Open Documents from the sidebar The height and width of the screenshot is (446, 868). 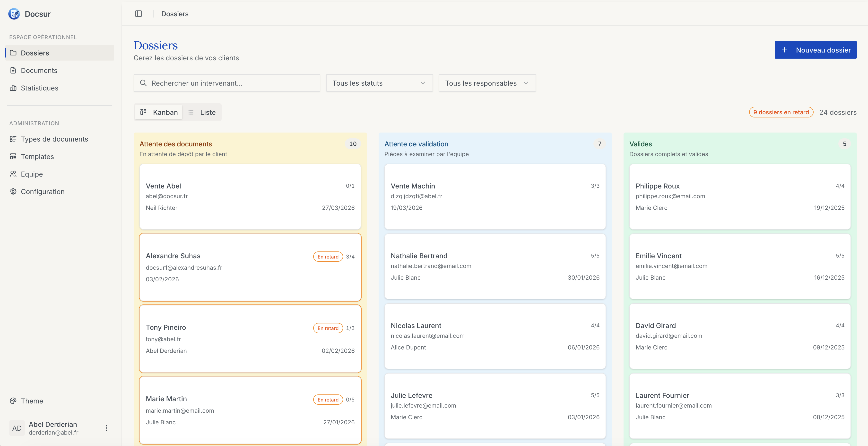pyautogui.click(x=39, y=71)
